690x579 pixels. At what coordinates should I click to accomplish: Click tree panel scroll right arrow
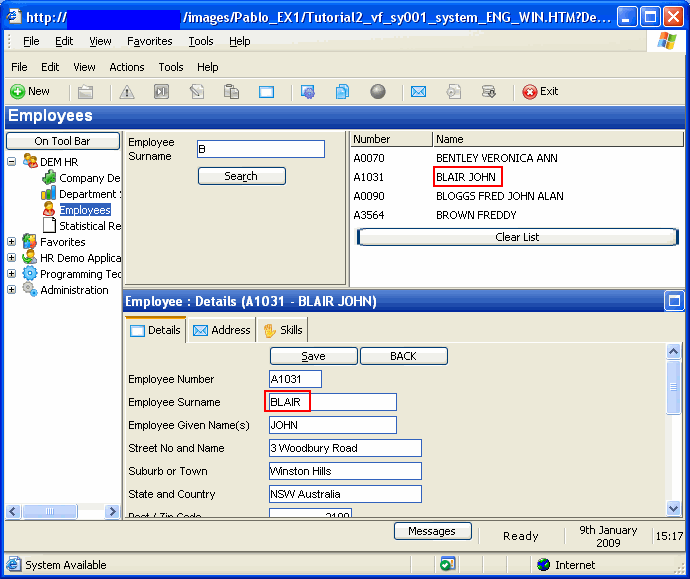112,511
